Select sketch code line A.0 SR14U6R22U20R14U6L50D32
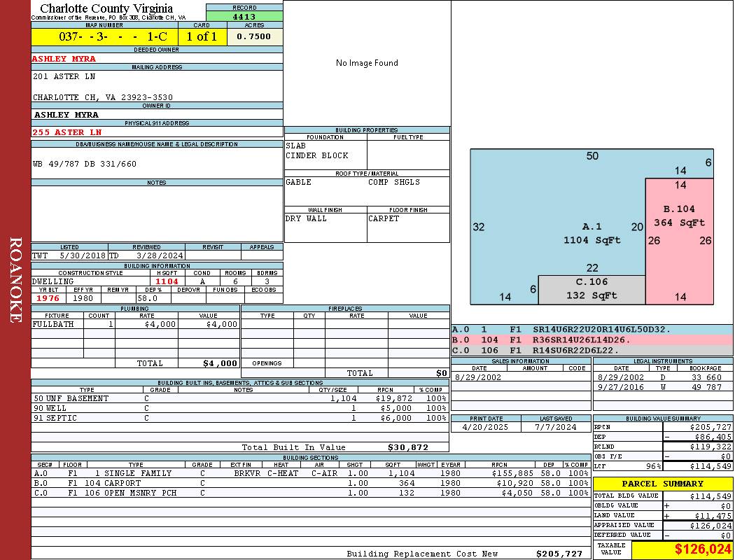Viewport: 735px width, 560px height. click(592, 330)
